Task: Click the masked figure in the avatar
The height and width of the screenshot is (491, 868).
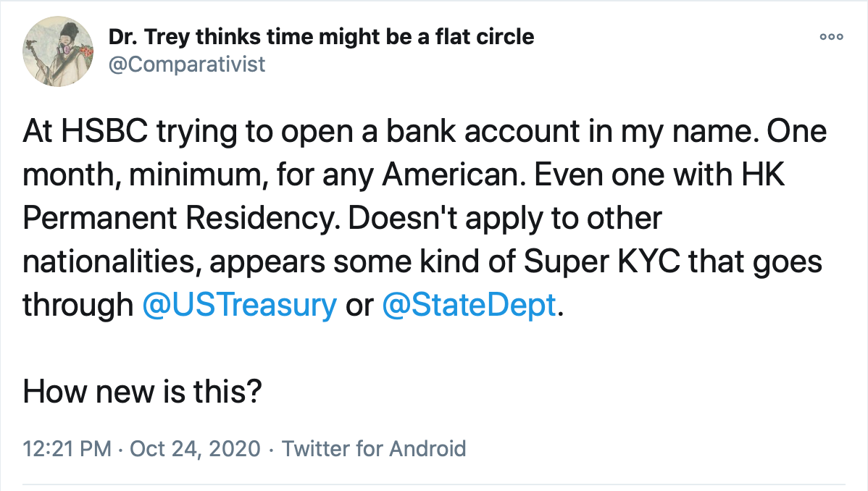Action: pos(67,47)
